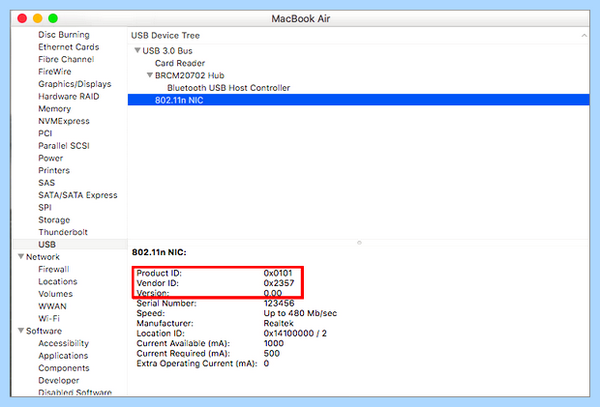Open Locations under Network
This screenshot has width=600, height=407.
tap(58, 282)
